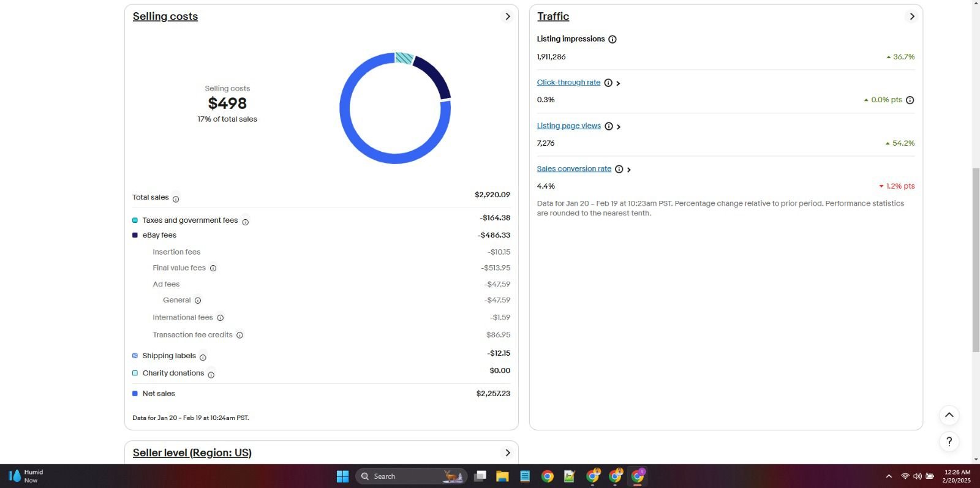
Task: Open info icon for Listing impressions
Action: [x=612, y=39]
